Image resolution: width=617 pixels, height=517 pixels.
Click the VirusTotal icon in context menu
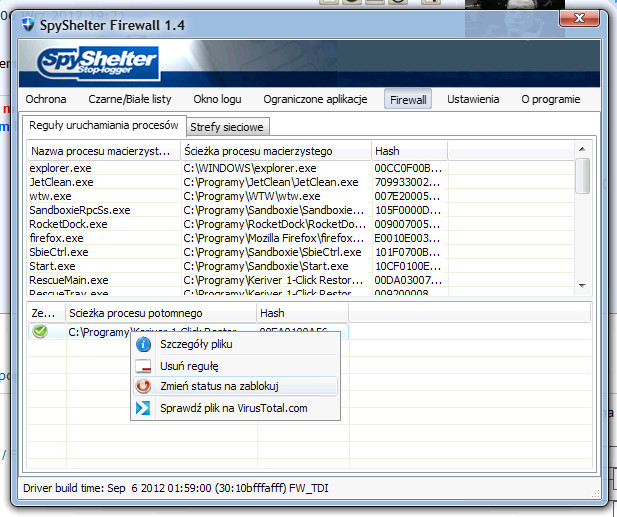click(143, 408)
